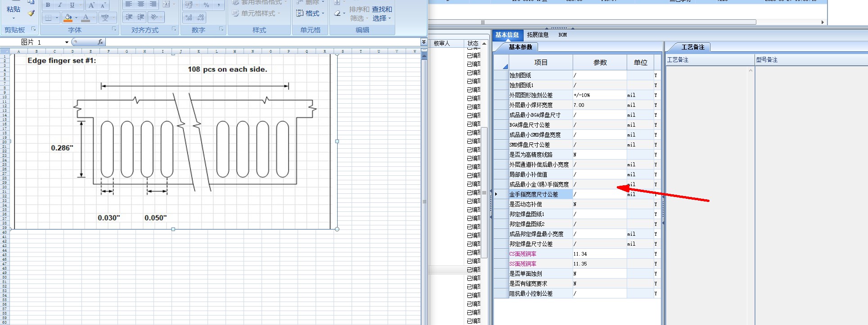The width and height of the screenshot is (868, 325).
Task: Switch to the 基本信息 tab
Action: [x=507, y=35]
